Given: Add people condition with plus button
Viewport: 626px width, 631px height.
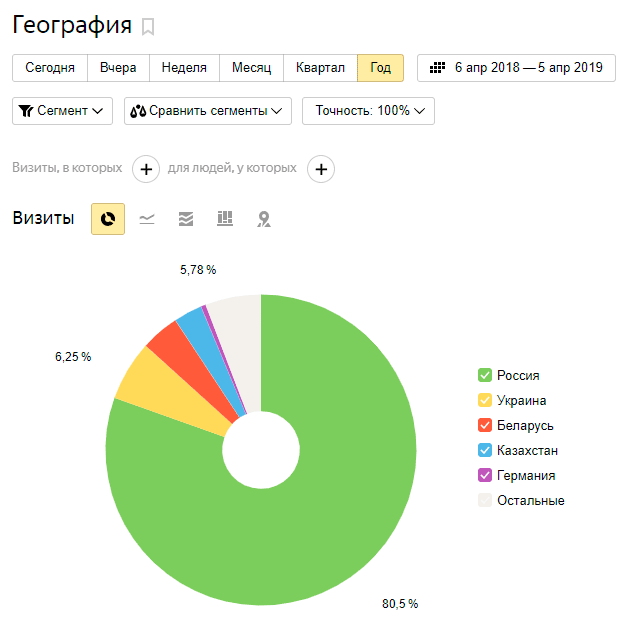Looking at the screenshot, I should [x=321, y=169].
